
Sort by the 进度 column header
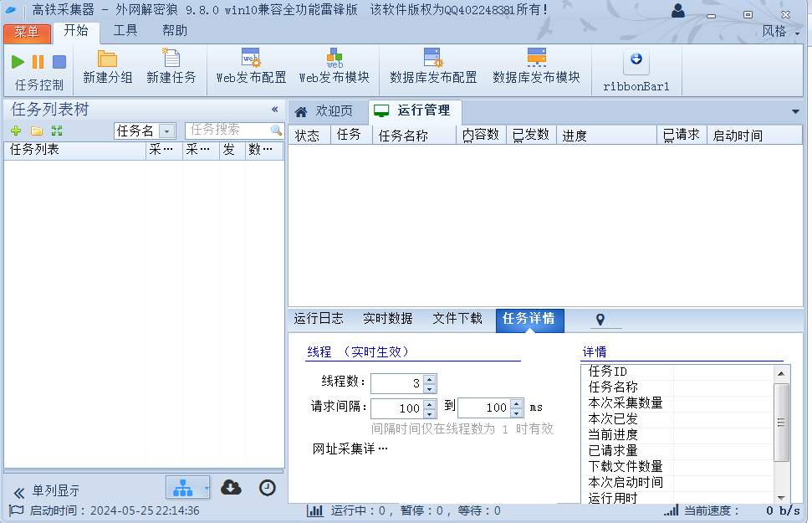[x=607, y=136]
